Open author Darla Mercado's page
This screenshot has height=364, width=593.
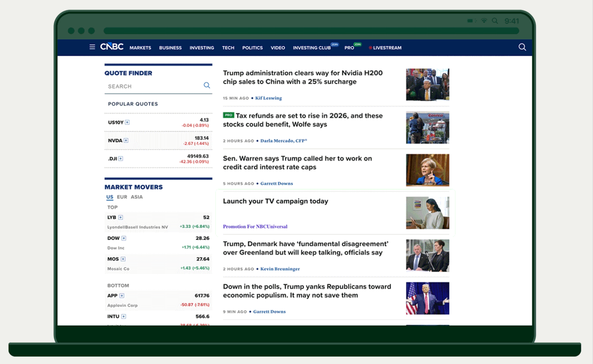click(284, 141)
